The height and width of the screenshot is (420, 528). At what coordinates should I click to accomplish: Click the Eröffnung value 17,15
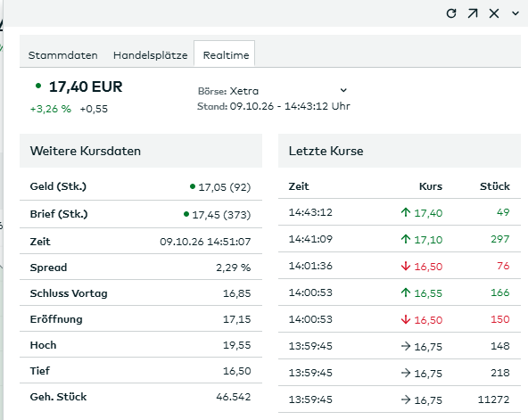pos(236,319)
